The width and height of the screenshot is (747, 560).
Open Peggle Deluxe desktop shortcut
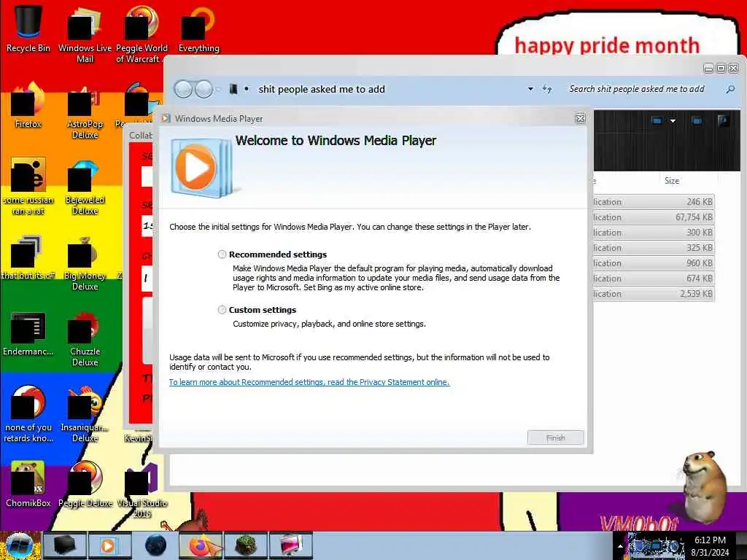[85, 484]
